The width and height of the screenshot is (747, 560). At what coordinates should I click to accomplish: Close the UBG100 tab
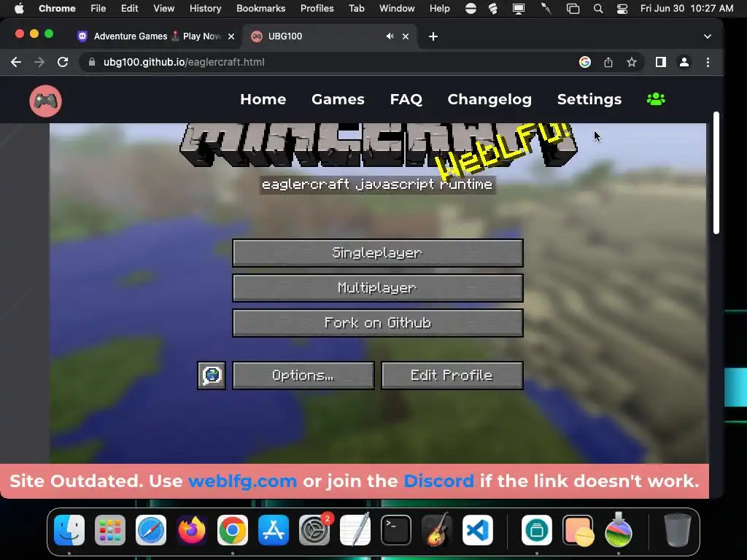pyautogui.click(x=406, y=36)
